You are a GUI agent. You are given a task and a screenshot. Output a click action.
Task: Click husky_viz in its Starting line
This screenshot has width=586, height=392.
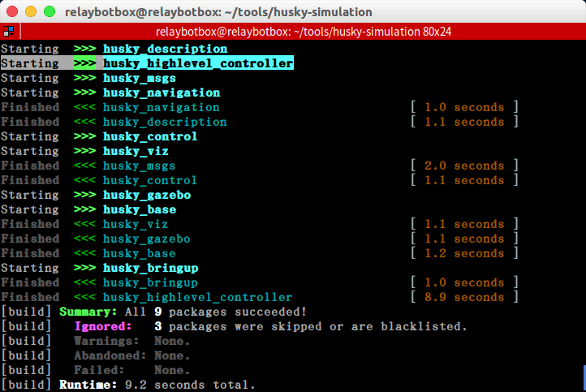(x=136, y=151)
